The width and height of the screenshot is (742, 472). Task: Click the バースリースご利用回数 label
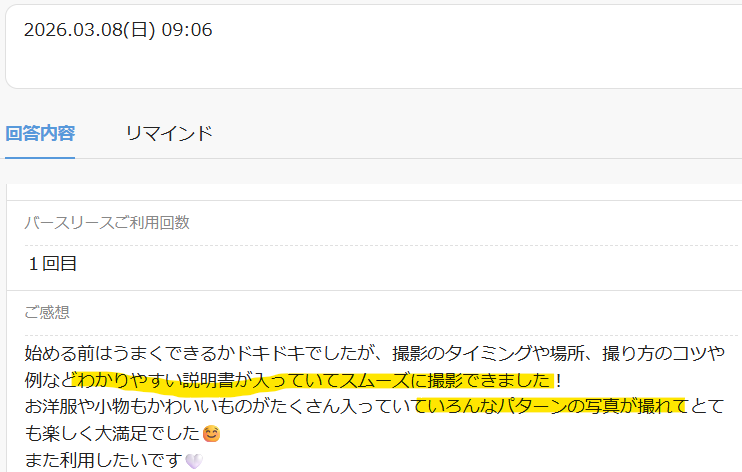[x=107, y=223]
